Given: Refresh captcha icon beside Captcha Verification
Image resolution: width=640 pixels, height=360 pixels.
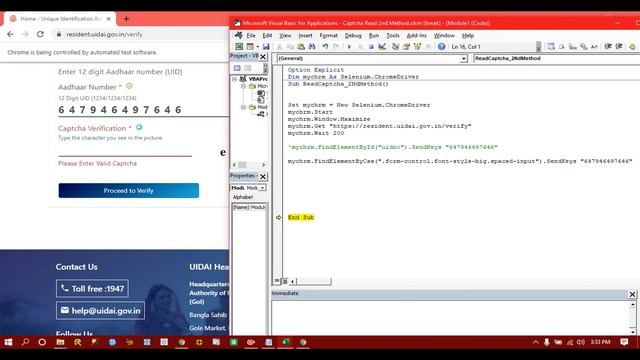Looking at the screenshot, I should point(139,127).
